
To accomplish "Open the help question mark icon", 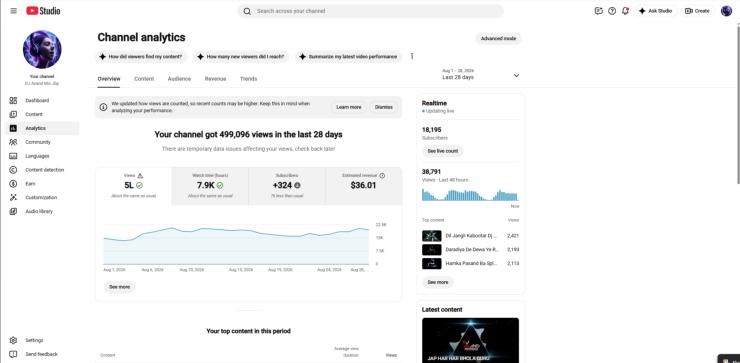I will (x=612, y=11).
